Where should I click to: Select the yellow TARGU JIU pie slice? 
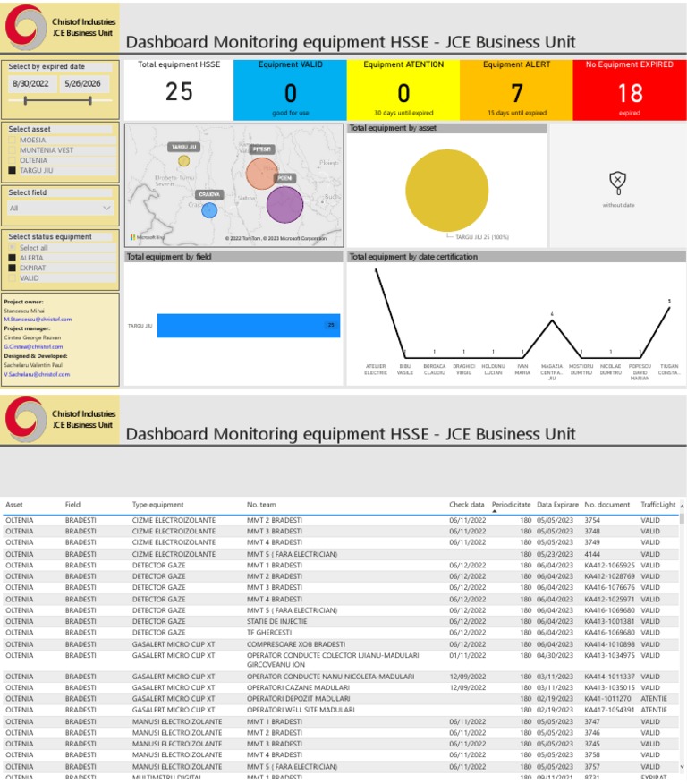click(x=446, y=190)
